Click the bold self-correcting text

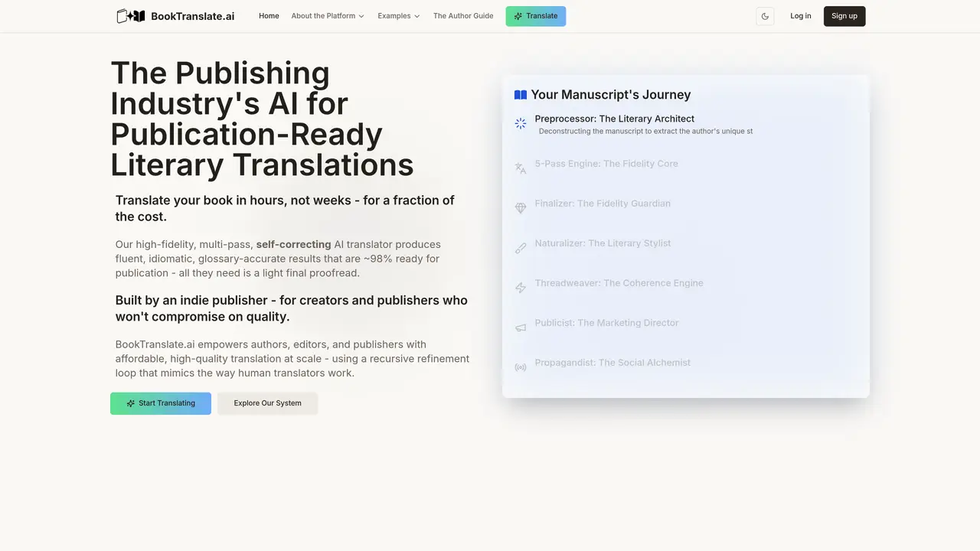294,245
